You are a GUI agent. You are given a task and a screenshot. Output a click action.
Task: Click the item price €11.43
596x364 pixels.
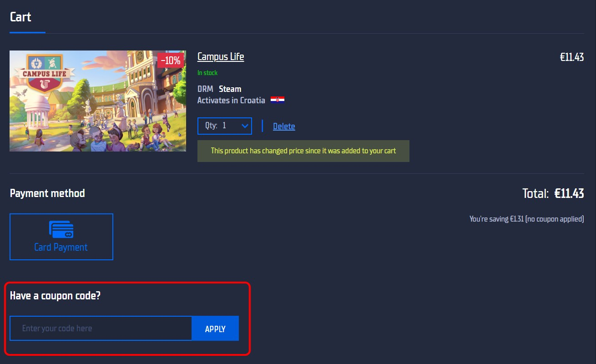(571, 57)
